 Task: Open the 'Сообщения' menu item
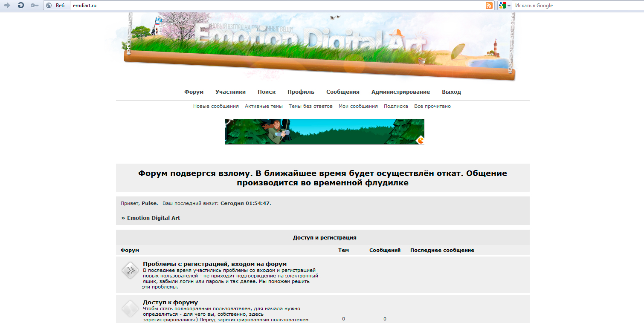coord(343,92)
